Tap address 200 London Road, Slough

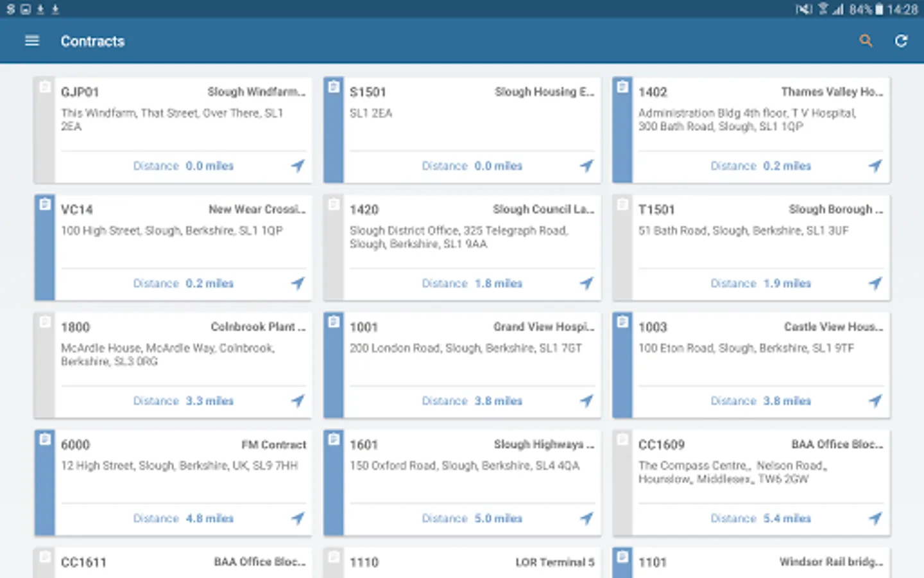[466, 348]
